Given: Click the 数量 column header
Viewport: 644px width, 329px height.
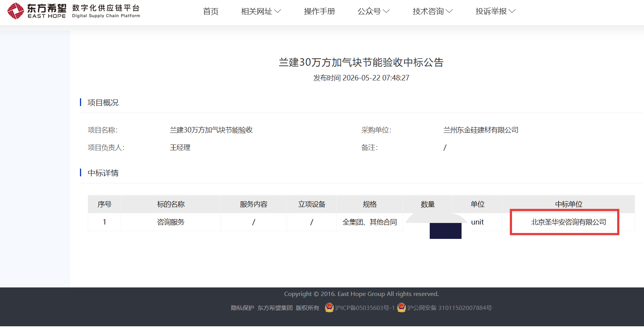Looking at the screenshot, I should pos(428,204).
